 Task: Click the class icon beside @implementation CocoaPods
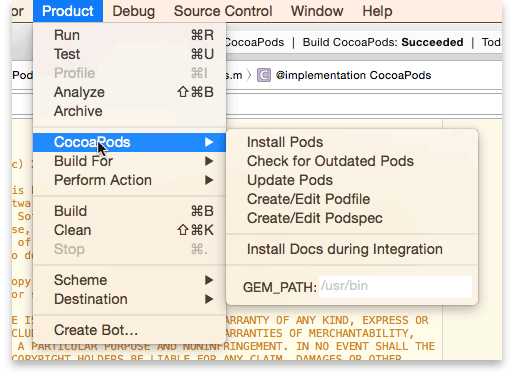click(x=264, y=75)
